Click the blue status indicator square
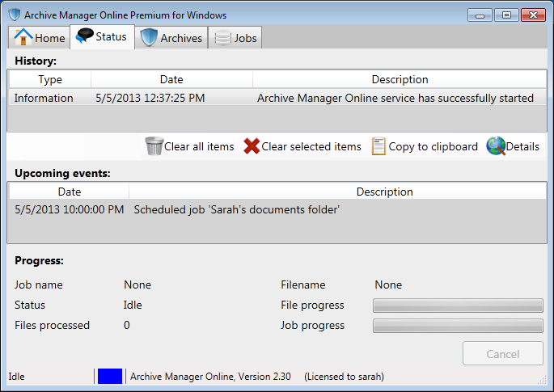 [110, 376]
